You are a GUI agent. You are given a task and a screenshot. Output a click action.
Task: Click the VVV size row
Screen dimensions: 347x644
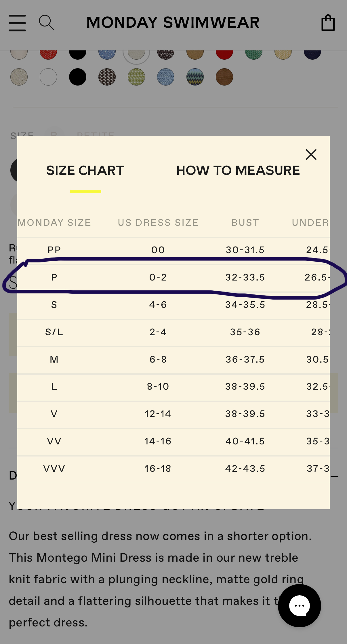pos(173,469)
